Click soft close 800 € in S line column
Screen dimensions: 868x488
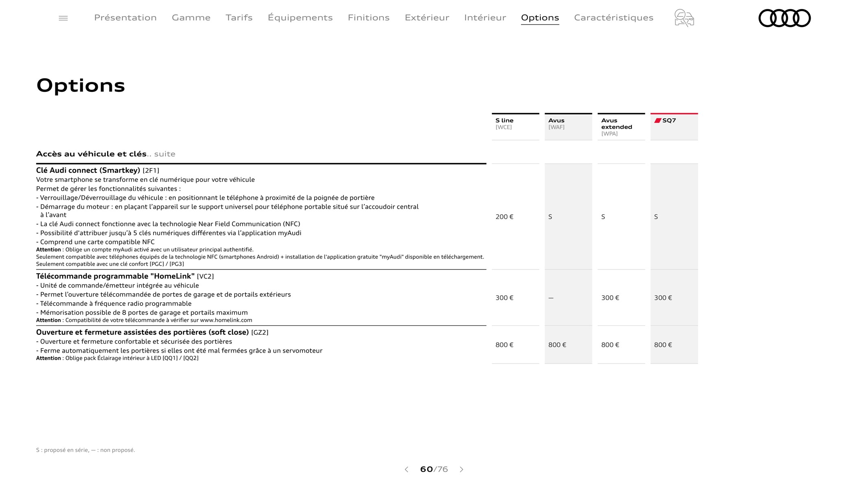[504, 345]
